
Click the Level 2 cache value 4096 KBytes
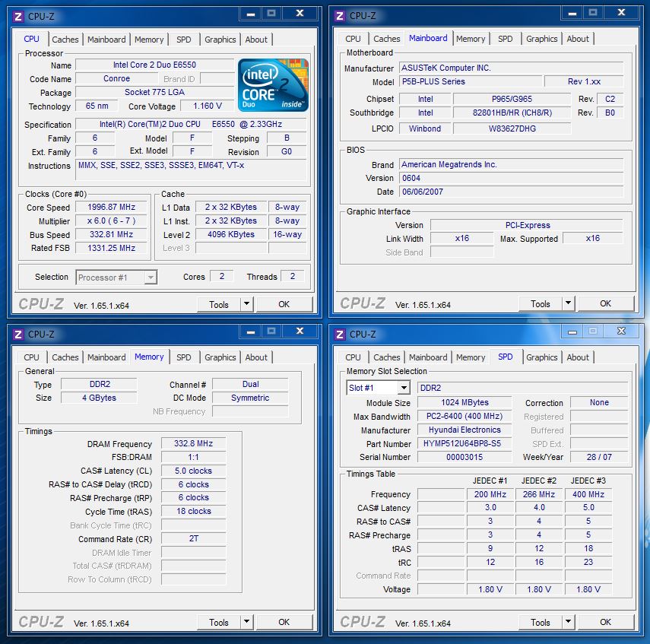(231, 234)
